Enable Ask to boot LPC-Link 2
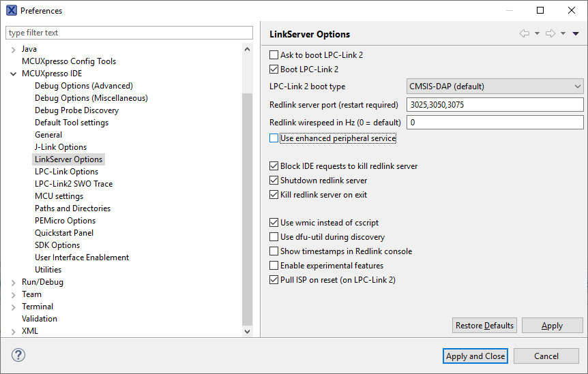 click(x=274, y=55)
